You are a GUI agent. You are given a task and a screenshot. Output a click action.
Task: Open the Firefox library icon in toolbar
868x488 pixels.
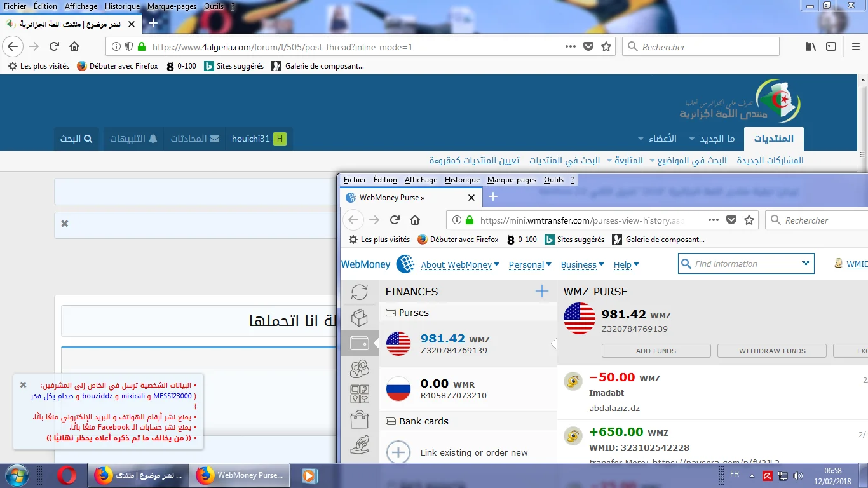pos(811,46)
